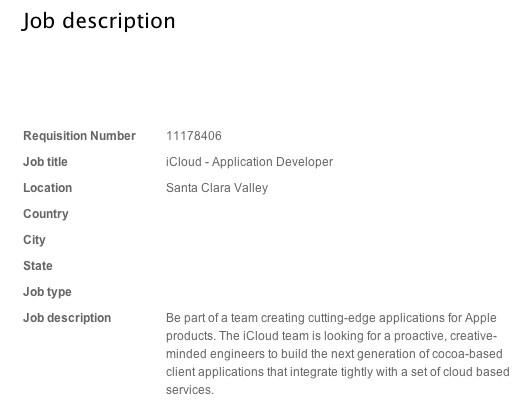Click text 'minded engineers to build'

tap(237, 354)
